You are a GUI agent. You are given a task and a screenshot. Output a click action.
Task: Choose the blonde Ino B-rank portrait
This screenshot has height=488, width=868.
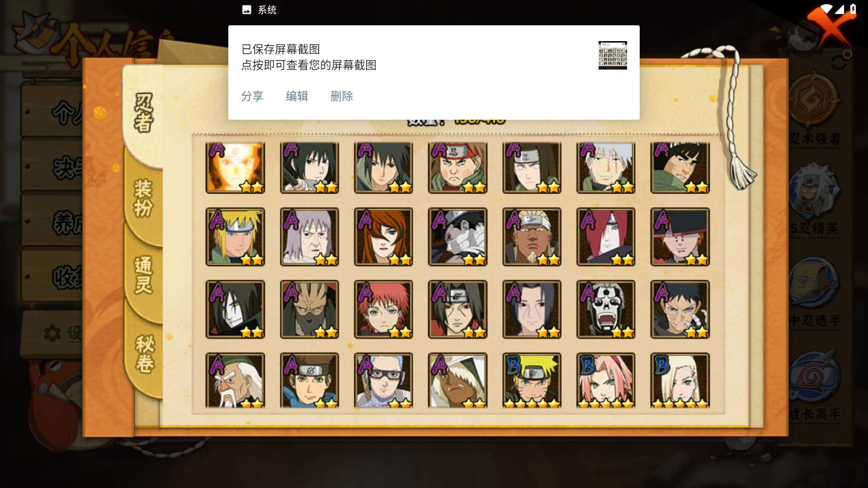pyautogui.click(x=680, y=380)
